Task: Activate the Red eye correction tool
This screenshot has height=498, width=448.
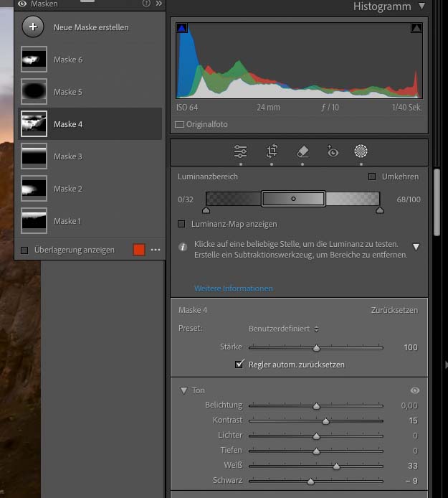Action: point(332,151)
